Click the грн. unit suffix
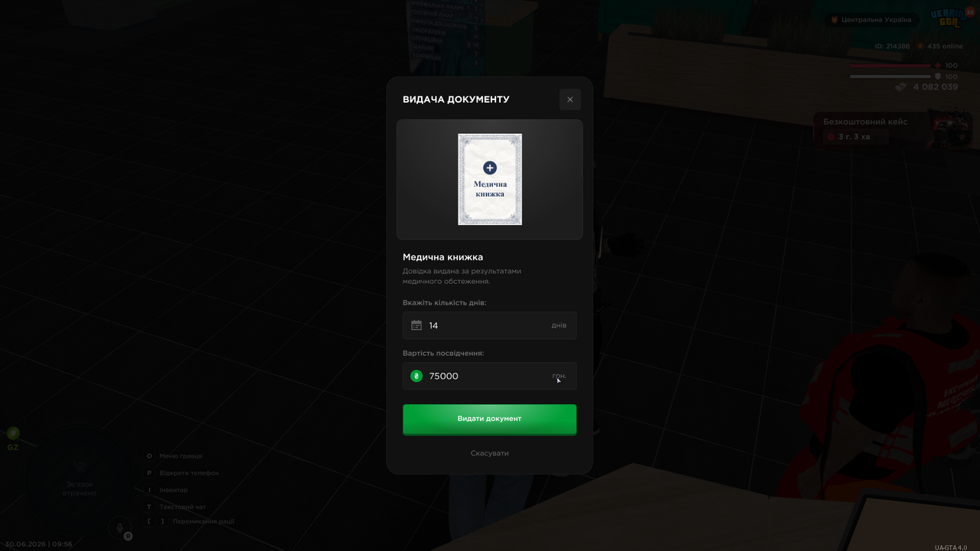The image size is (980, 551). 559,376
